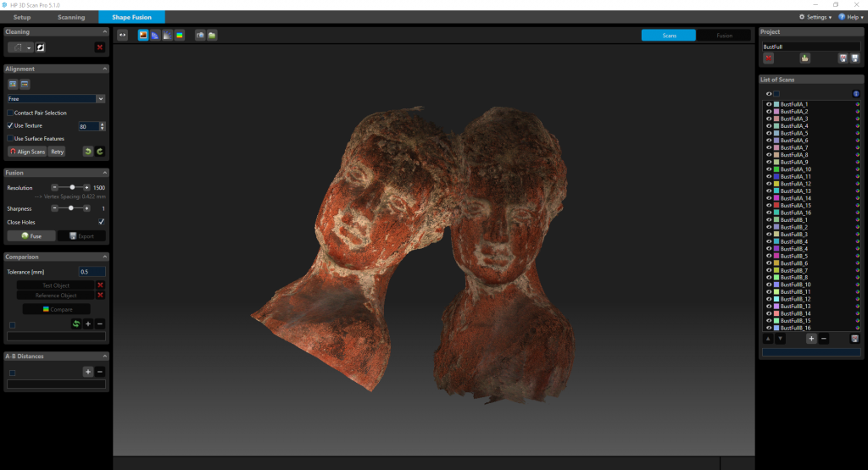Click the Resolution slider handle

73,187
